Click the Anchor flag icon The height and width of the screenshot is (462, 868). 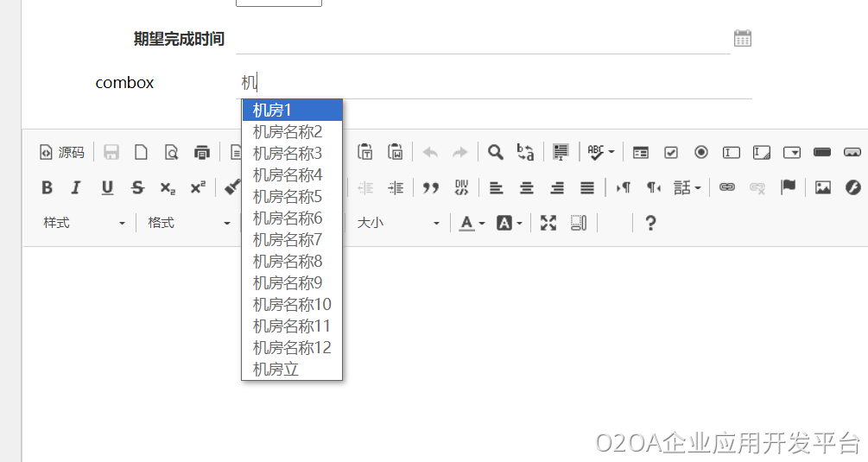click(788, 187)
